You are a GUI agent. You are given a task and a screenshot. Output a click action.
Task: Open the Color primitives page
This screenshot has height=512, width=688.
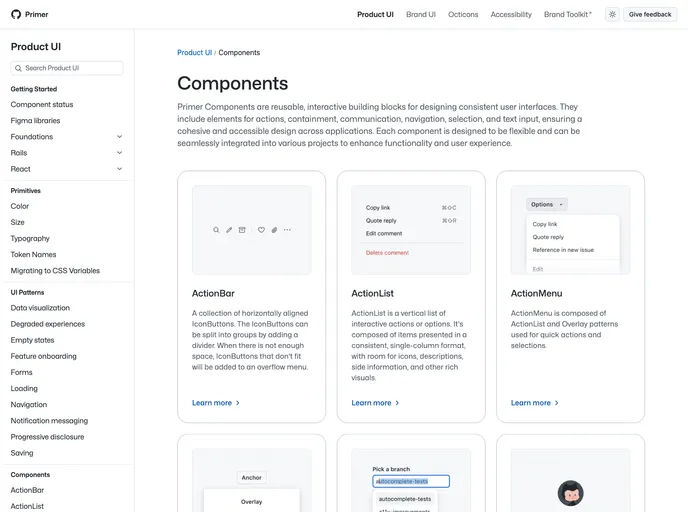point(20,206)
